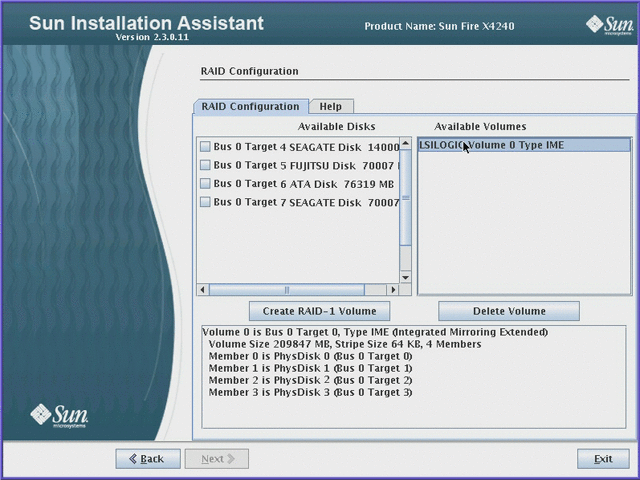640x480 pixels.
Task: Click the 'Available Volumes' heading
Action: click(x=480, y=127)
